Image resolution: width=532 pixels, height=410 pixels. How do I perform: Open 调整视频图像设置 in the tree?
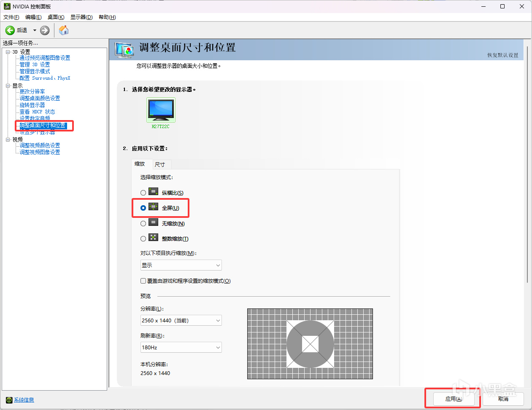(40, 152)
